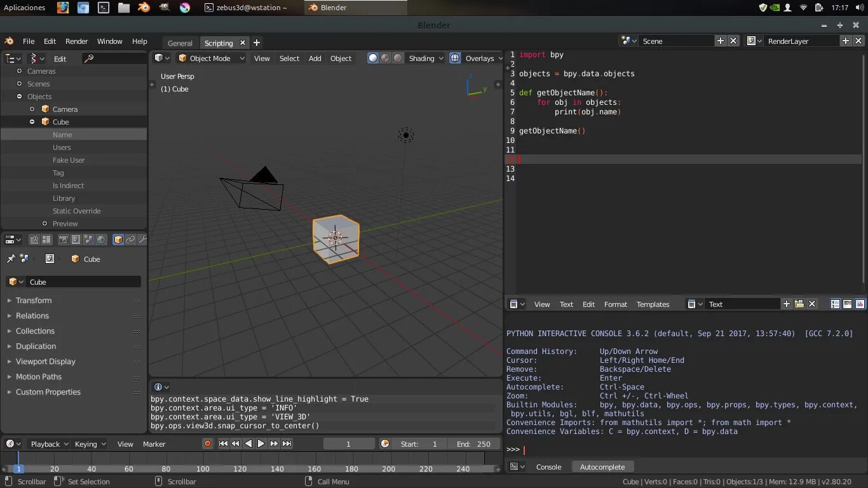Toggle auto keyframe record button
The height and width of the screenshot is (488, 868).
tap(208, 444)
